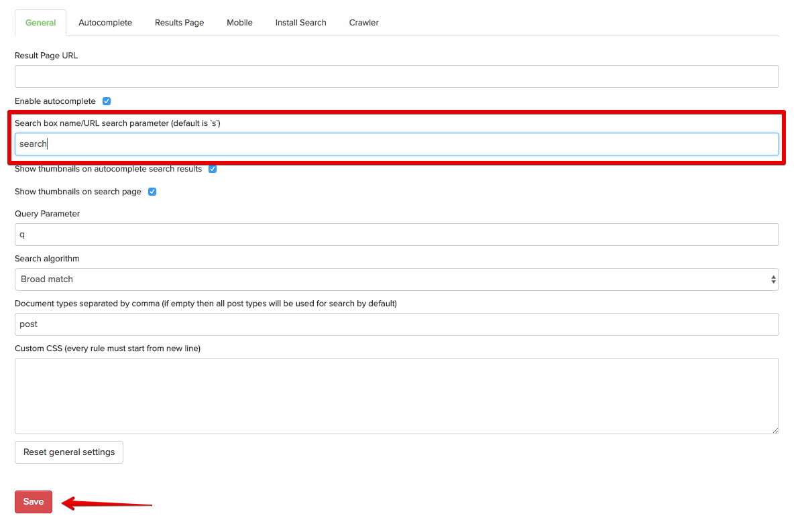The image size is (812, 520).
Task: Go to the Crawler tab
Action: pos(364,23)
